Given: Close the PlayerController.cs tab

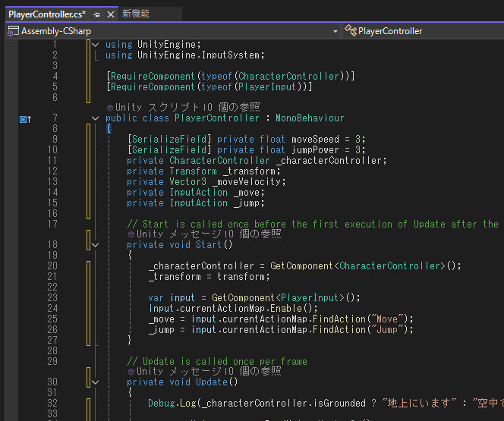Looking at the screenshot, I should [109, 14].
